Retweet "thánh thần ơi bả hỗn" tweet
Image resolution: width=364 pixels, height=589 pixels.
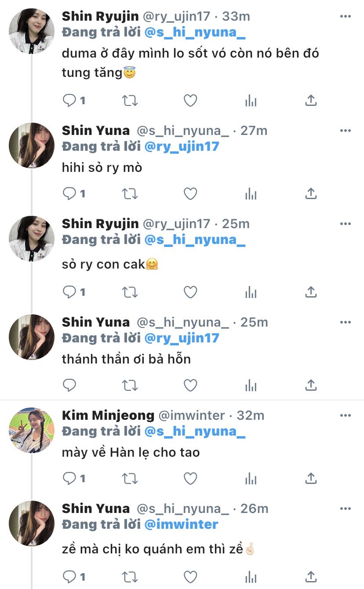[x=130, y=385]
